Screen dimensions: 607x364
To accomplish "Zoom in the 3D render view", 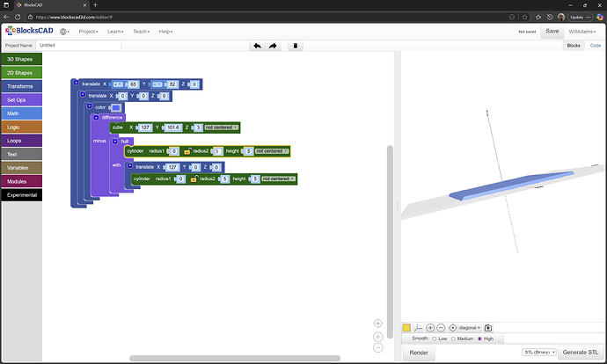I will click(430, 328).
